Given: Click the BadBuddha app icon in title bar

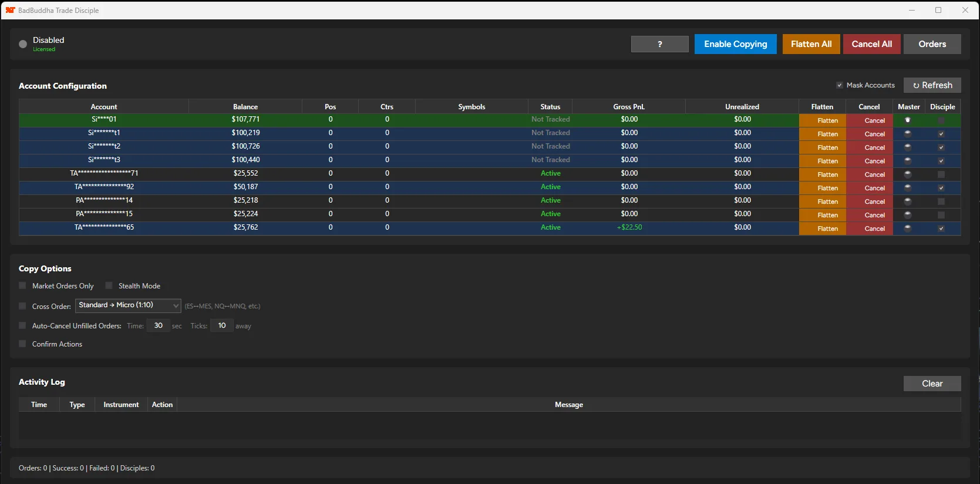Looking at the screenshot, I should point(10,10).
